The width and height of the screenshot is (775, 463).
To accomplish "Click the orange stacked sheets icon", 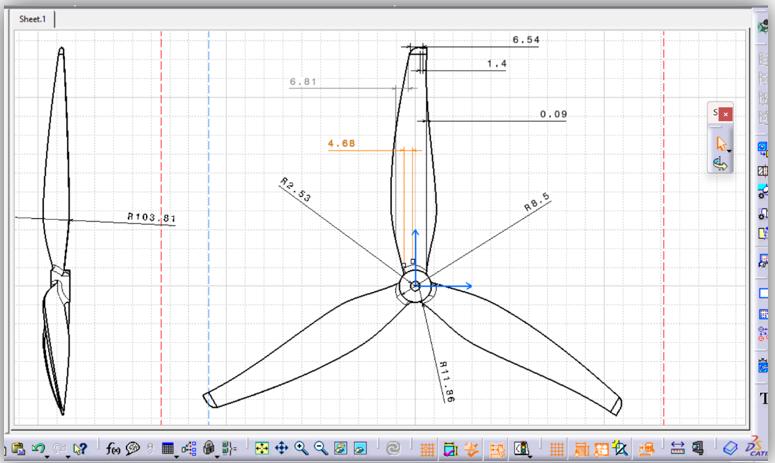I will [x=647, y=449].
